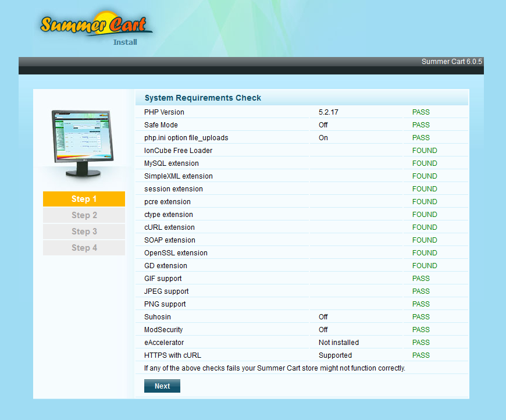
Task: Click the Summer Cart logo
Action: (x=96, y=25)
